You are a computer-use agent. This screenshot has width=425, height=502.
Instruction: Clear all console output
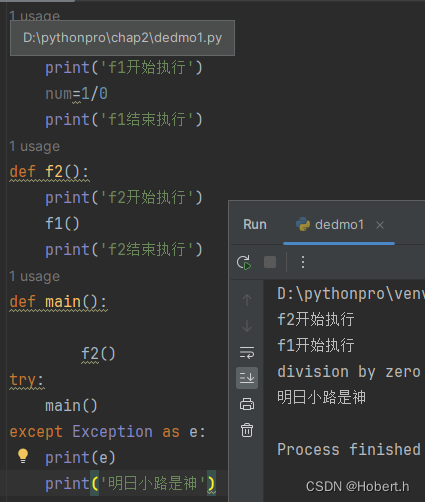click(x=247, y=430)
